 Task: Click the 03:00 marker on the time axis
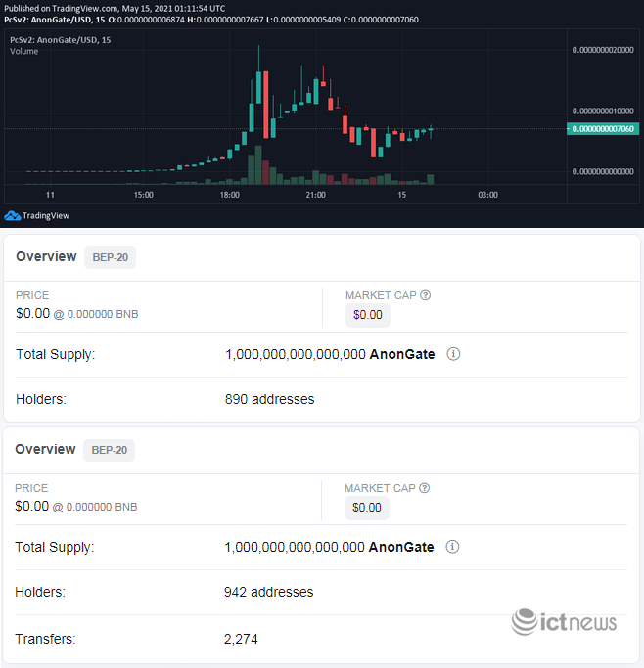pyautogui.click(x=487, y=195)
